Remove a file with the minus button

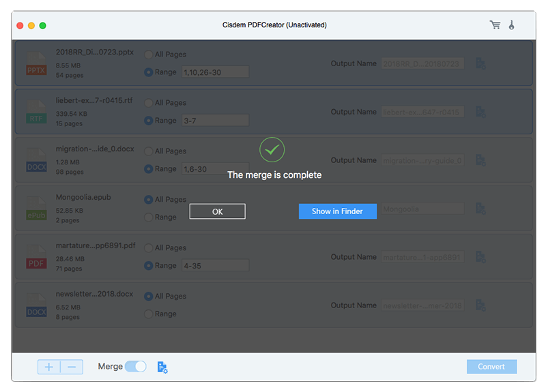[72, 367]
